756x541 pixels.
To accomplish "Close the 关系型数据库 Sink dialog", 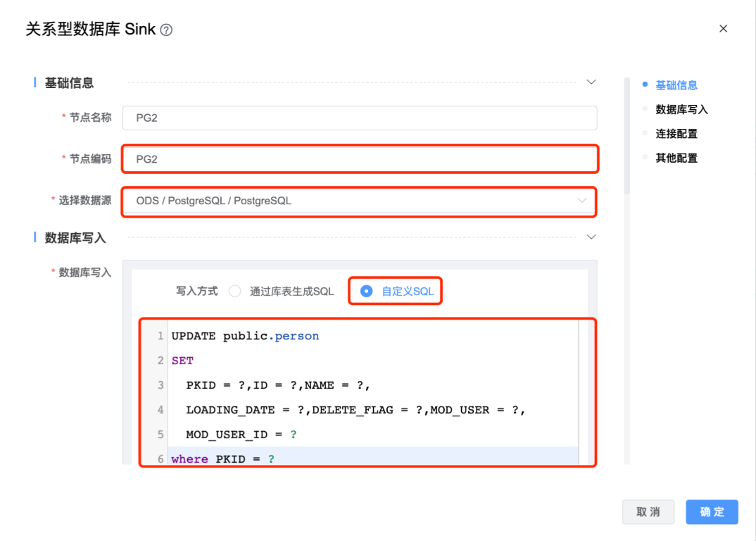I will point(723,29).
